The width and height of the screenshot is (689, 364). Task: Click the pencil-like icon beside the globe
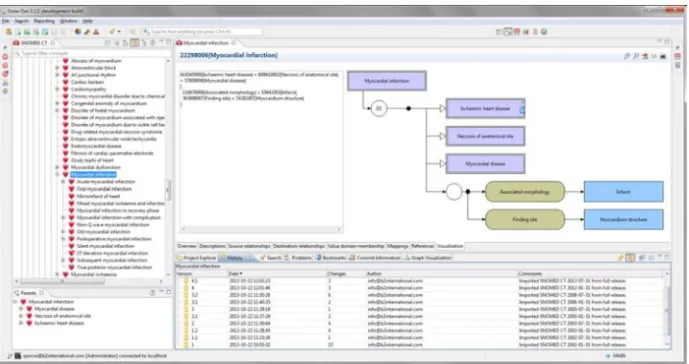[87, 32]
